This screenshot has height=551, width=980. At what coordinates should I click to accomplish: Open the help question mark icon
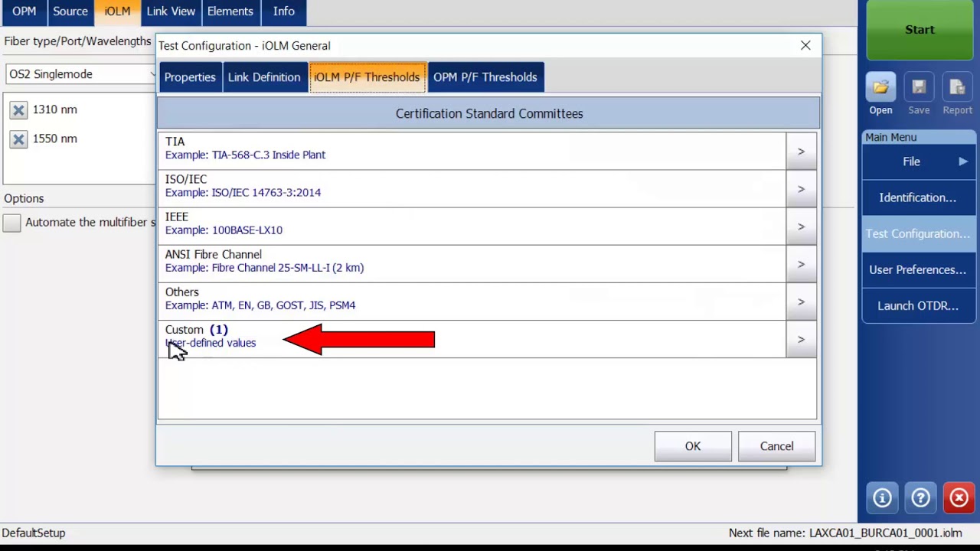click(920, 498)
